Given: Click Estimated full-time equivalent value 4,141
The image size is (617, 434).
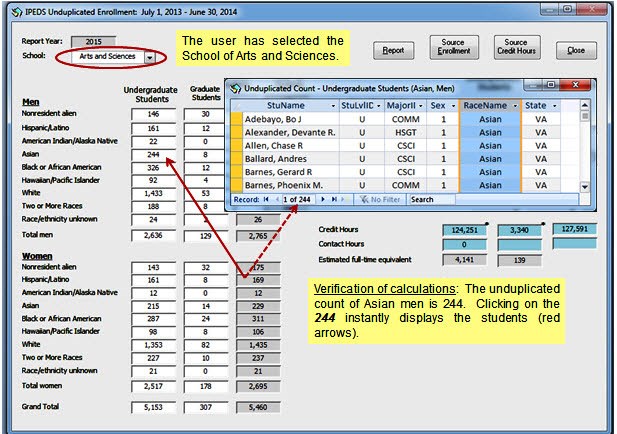Looking at the screenshot, I should pyautogui.click(x=464, y=260).
